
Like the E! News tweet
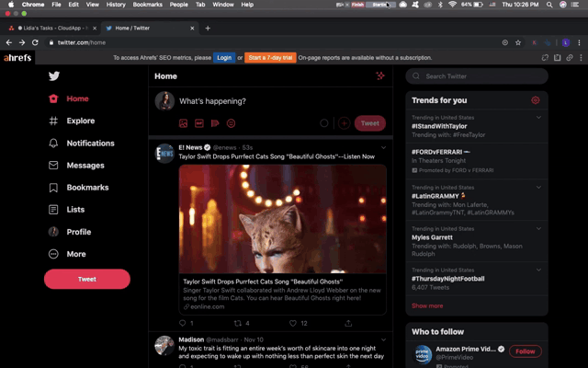[293, 323]
